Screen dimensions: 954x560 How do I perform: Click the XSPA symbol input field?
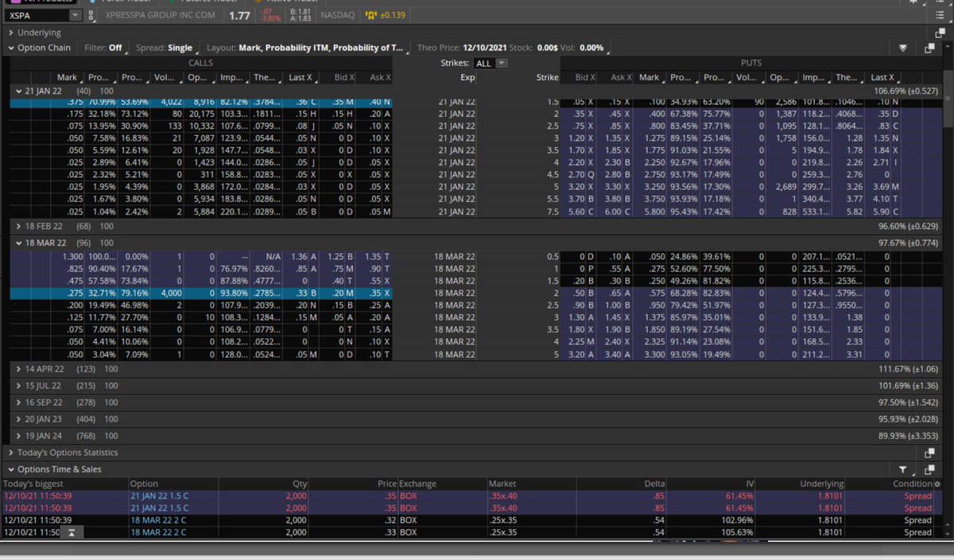point(36,15)
